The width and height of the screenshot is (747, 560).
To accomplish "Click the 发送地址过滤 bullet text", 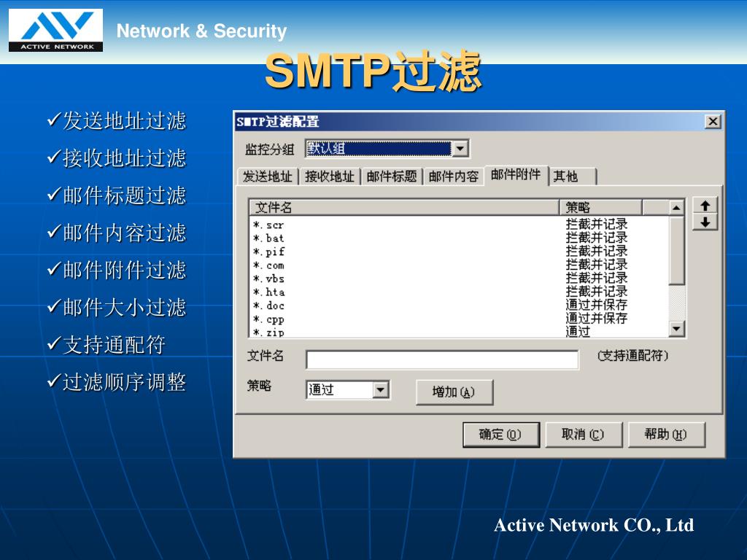I will point(124,121).
